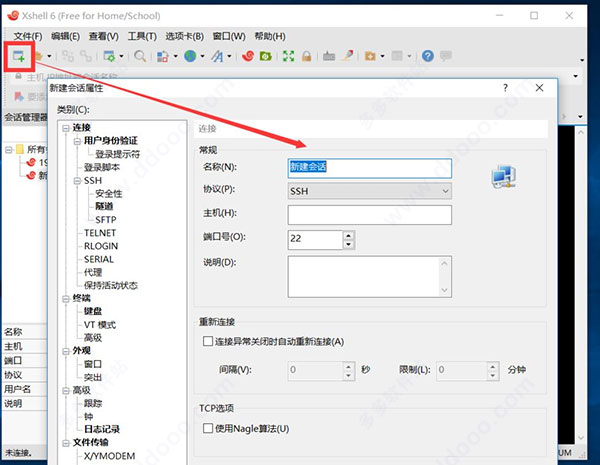Click the New Session toolbar icon
The height and width of the screenshot is (465, 600).
pos(19,56)
